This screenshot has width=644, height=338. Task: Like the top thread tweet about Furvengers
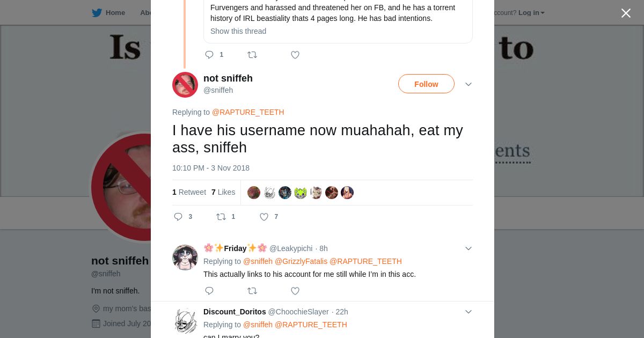[295, 55]
